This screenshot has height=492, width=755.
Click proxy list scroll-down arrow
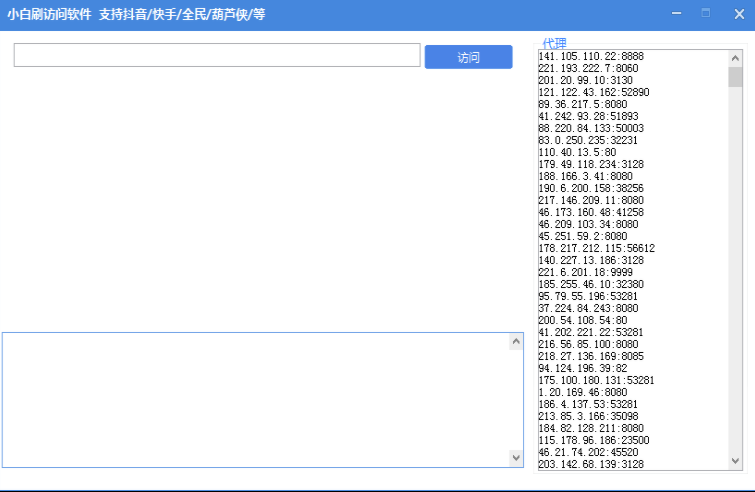pyautogui.click(x=735, y=461)
